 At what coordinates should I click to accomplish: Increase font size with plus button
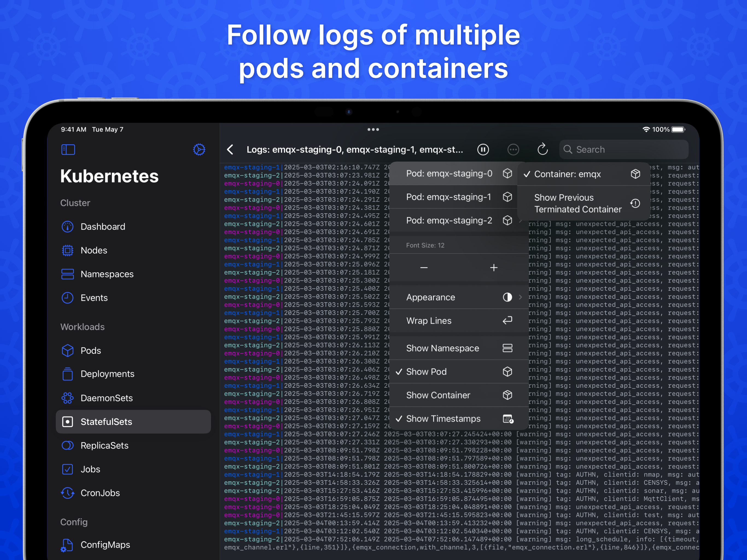pyautogui.click(x=493, y=268)
